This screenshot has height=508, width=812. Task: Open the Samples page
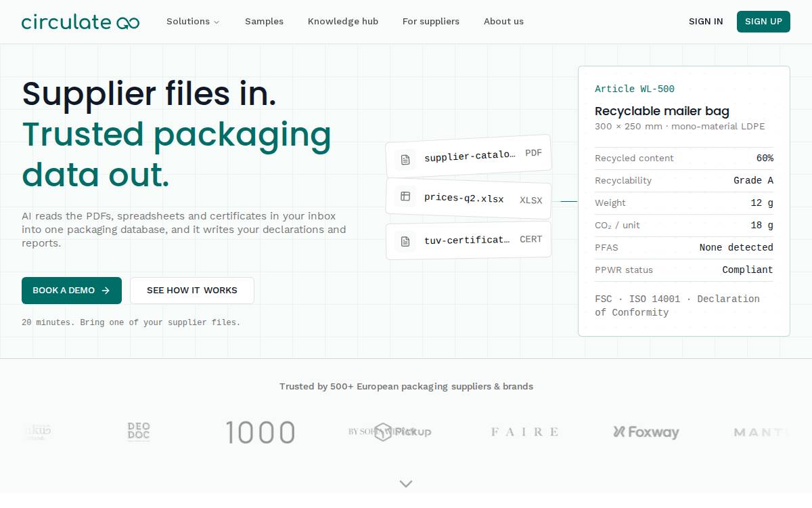click(264, 22)
